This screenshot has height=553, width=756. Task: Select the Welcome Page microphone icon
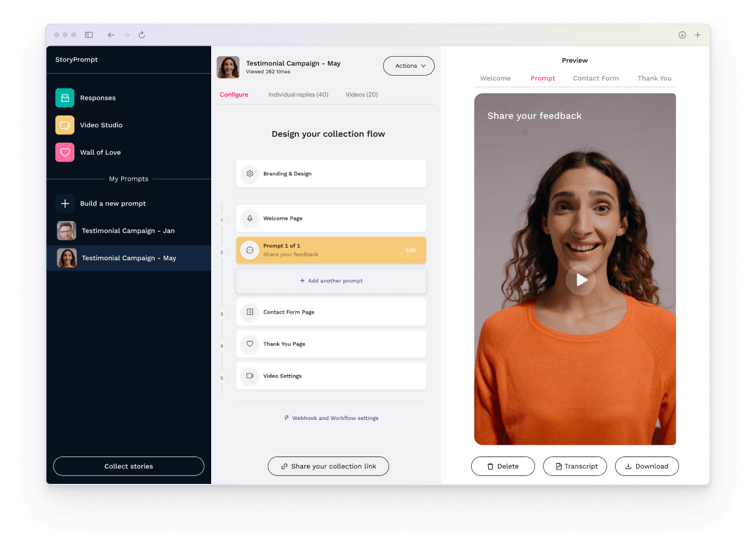coord(250,218)
